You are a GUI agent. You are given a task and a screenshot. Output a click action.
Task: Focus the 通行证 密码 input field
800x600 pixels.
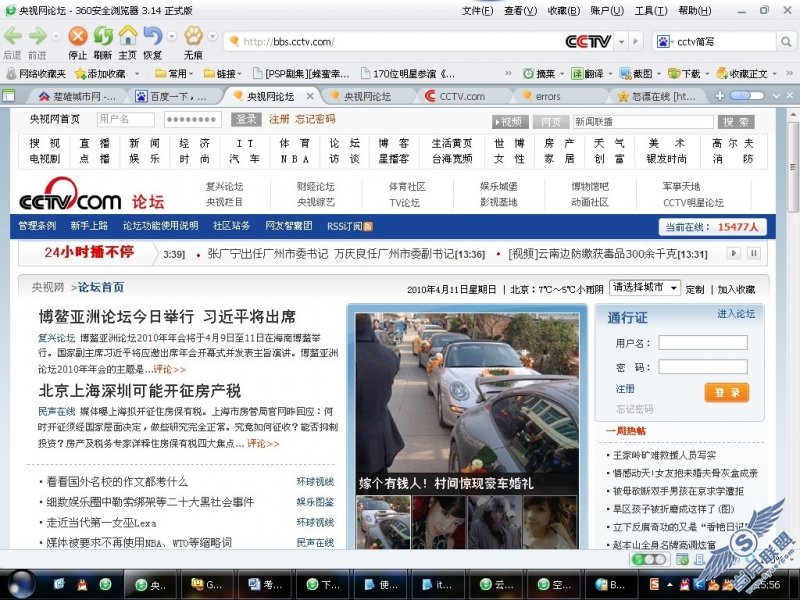click(x=703, y=367)
